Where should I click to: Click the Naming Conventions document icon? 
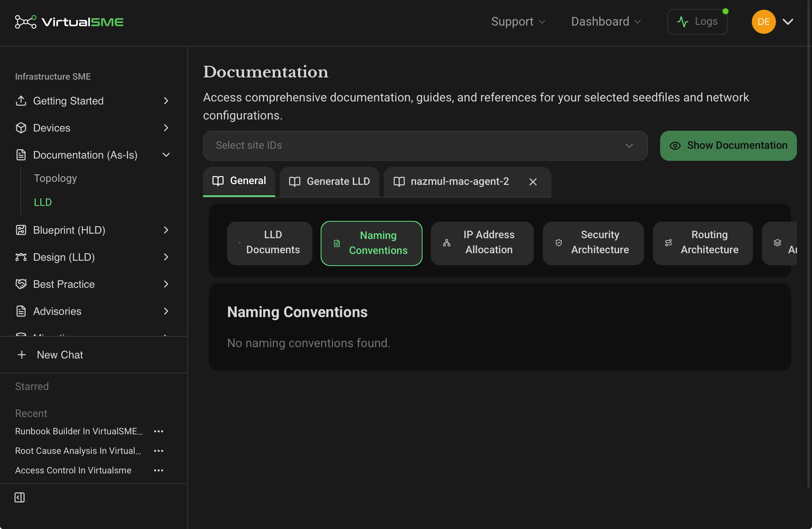click(337, 243)
